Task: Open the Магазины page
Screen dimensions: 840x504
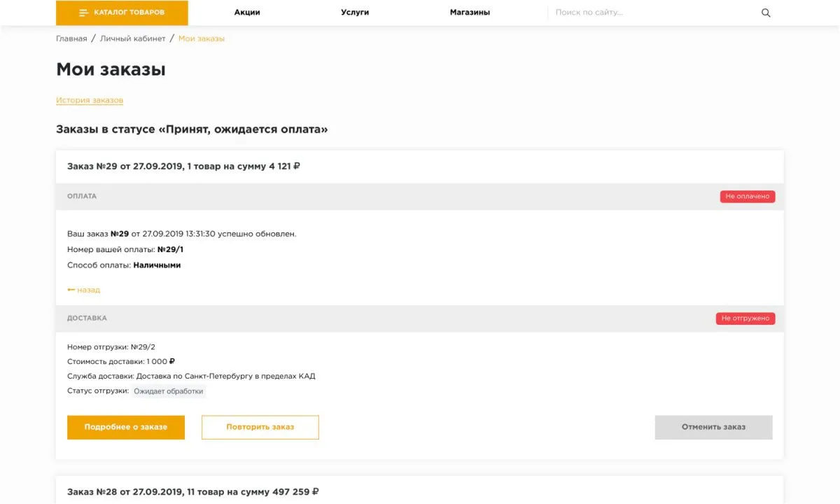Action: pyautogui.click(x=470, y=13)
